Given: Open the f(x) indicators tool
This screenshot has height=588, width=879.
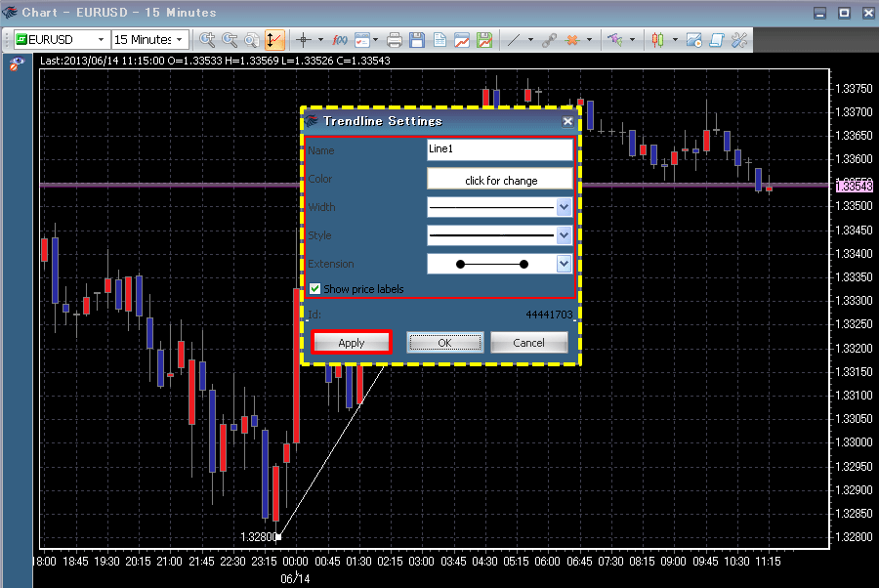Looking at the screenshot, I should pos(340,40).
